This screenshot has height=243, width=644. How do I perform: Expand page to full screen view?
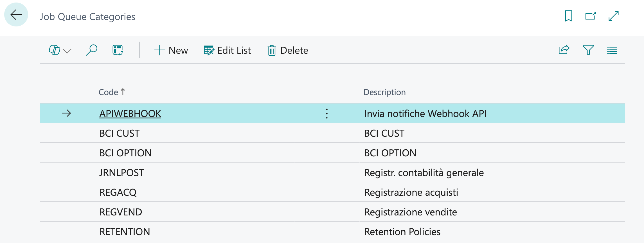pyautogui.click(x=613, y=16)
